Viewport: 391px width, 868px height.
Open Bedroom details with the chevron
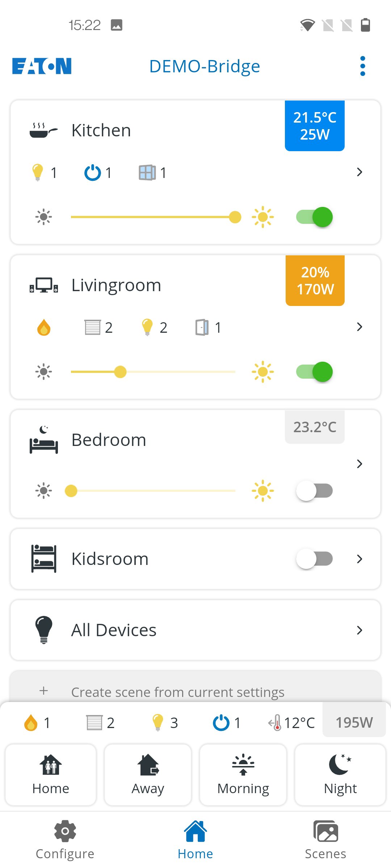tap(360, 464)
